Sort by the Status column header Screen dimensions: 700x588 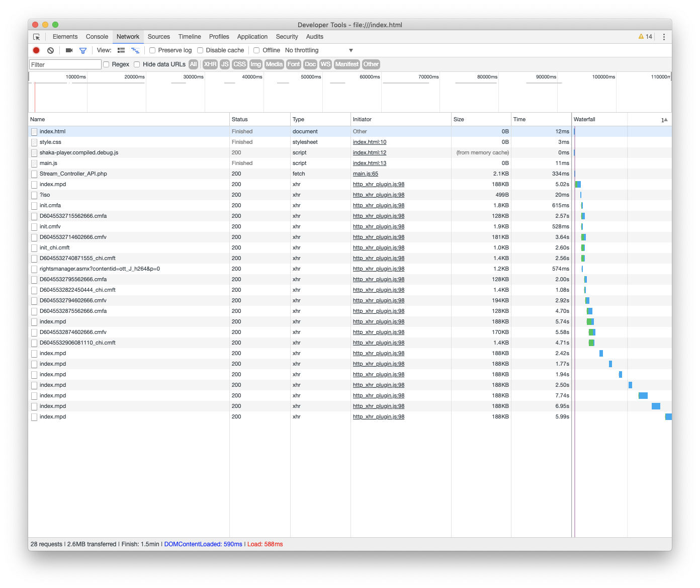pos(260,120)
